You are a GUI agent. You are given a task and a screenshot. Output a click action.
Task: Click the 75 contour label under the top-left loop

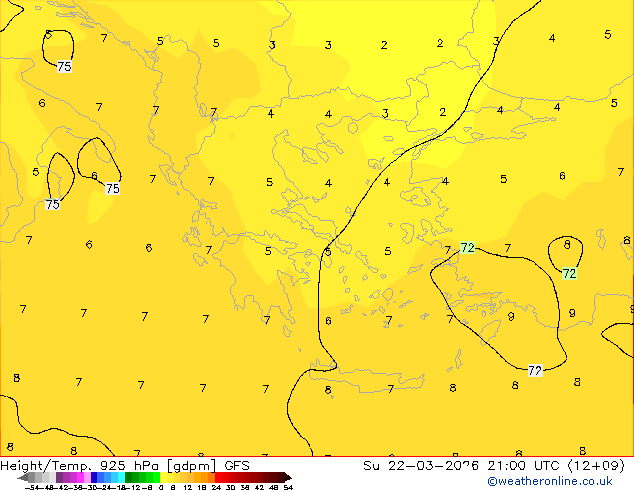click(64, 66)
